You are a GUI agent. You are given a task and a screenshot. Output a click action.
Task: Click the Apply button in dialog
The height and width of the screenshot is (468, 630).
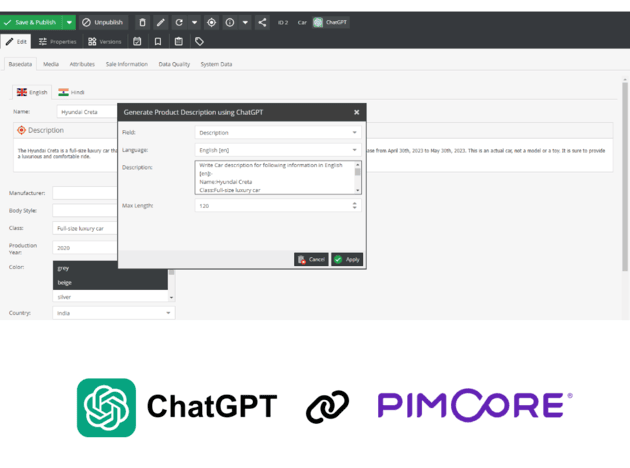[347, 260]
